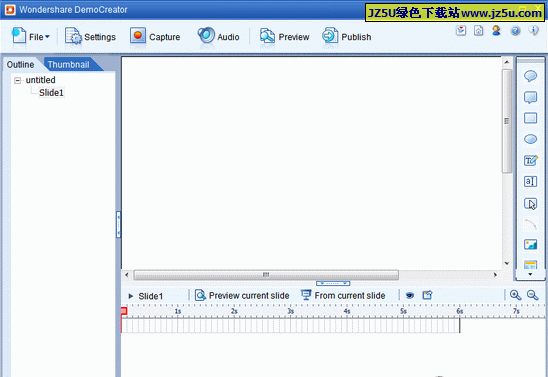This screenshot has width=548, height=377.
Task: Toggle the timeline eye visibility icon
Action: [x=410, y=296]
